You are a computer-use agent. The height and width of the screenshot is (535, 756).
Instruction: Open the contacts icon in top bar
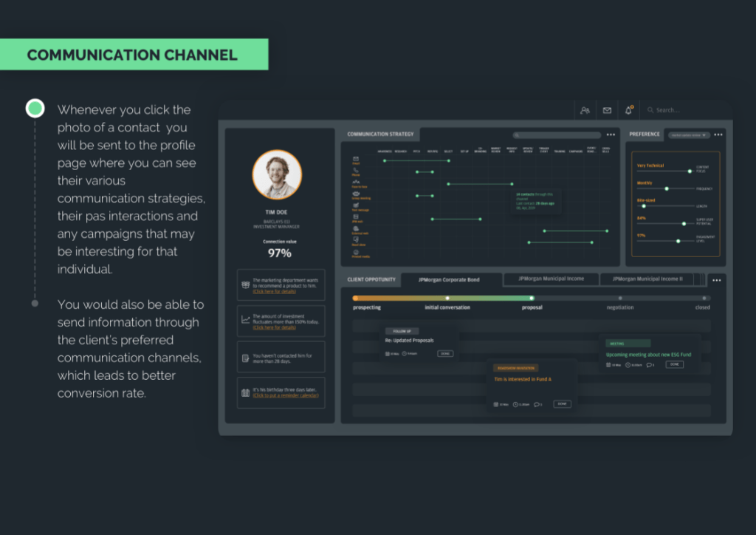[585, 110]
